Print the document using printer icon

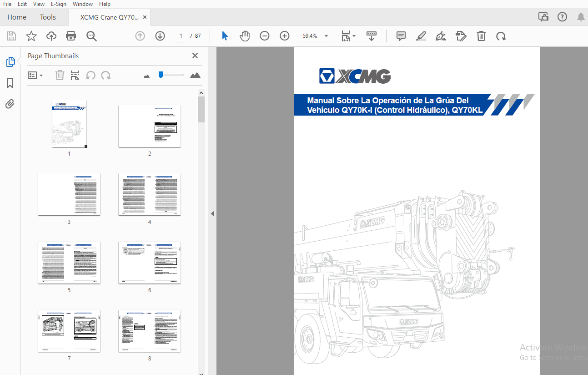tap(71, 36)
